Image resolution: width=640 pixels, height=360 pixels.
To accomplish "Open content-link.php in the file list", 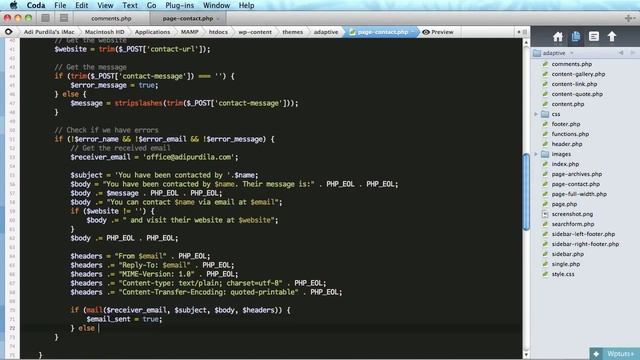I will (x=574, y=84).
